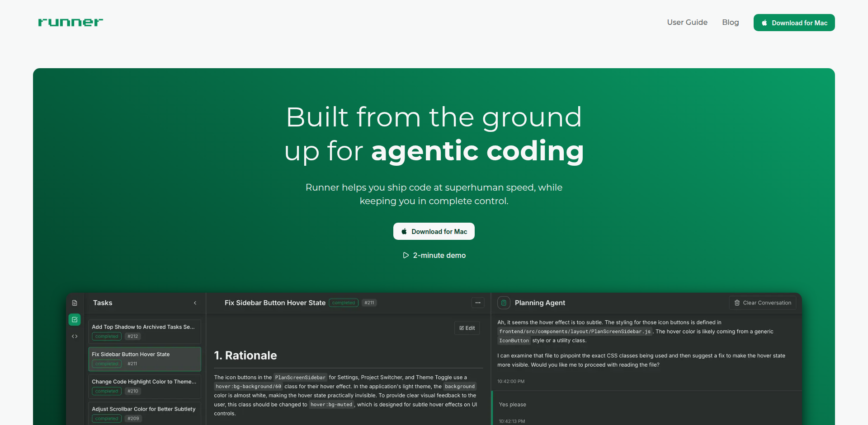The image size is (868, 425).
Task: Click the #209 task number badge
Action: (x=133, y=419)
